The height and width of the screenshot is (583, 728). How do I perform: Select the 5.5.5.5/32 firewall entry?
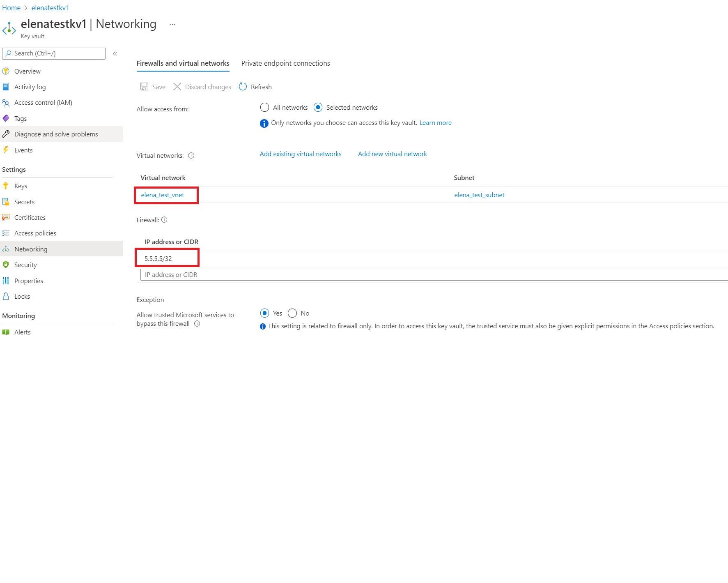(x=158, y=258)
